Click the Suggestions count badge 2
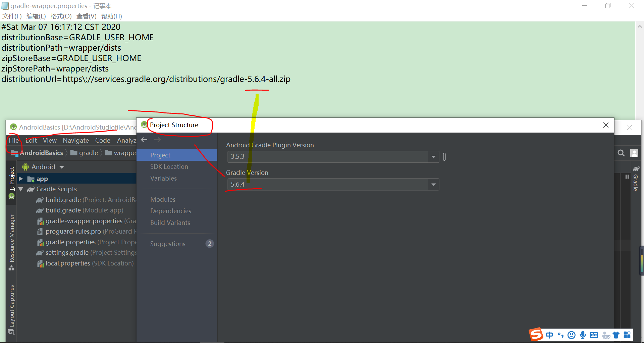This screenshot has width=644, height=343. [210, 244]
